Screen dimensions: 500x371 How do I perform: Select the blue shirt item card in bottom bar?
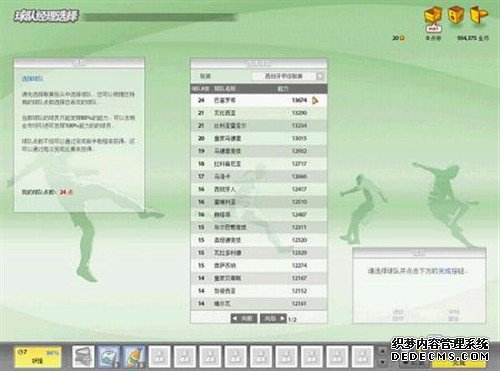[109, 357]
